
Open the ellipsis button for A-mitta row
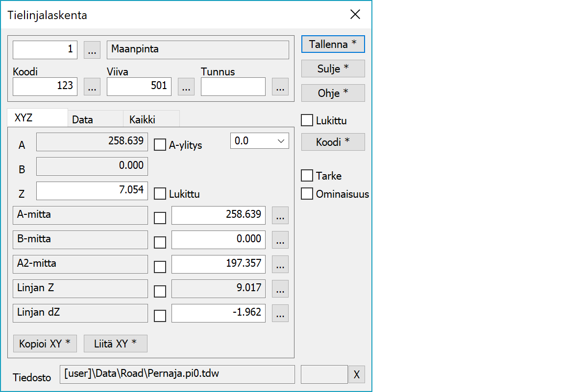tap(280, 215)
